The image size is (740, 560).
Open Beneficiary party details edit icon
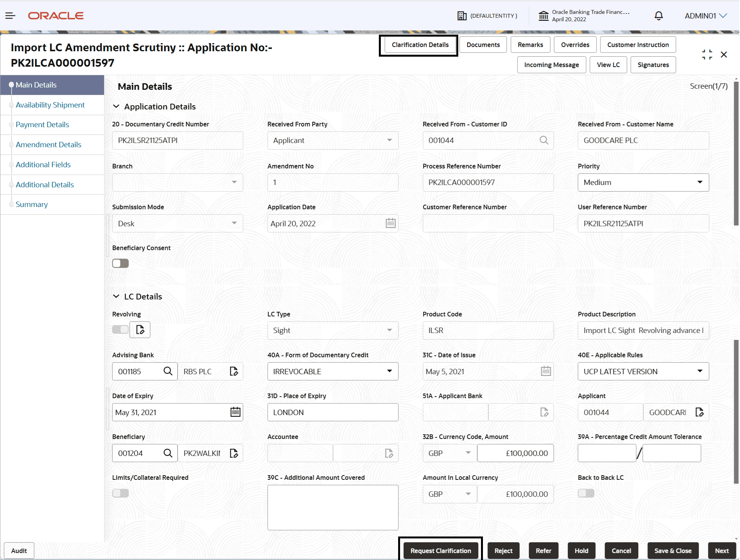click(x=234, y=453)
